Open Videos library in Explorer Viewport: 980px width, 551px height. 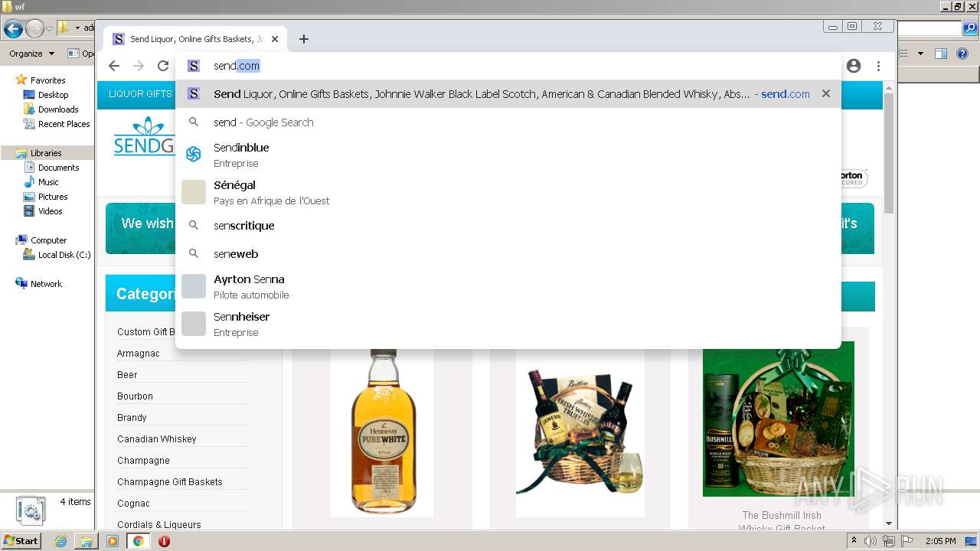point(51,211)
